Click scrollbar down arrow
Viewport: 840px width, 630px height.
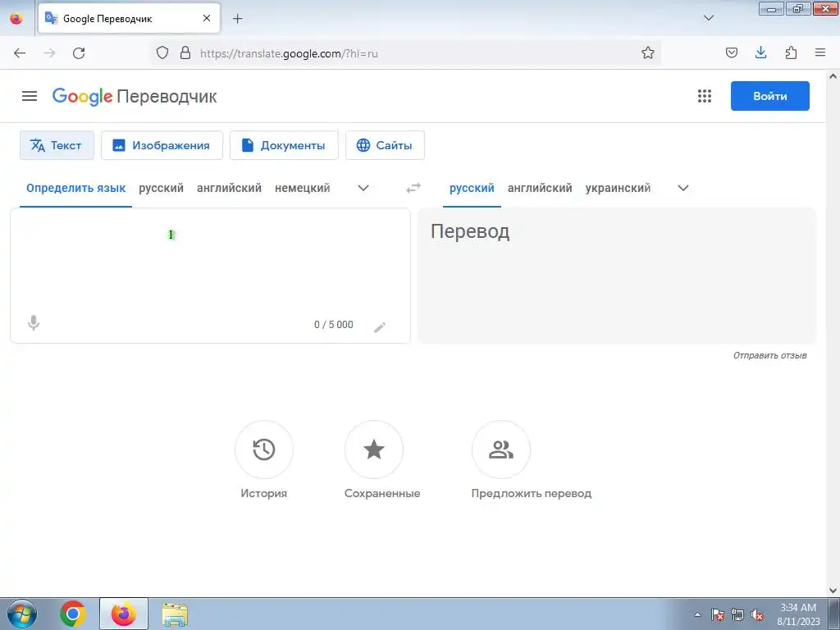tap(833, 591)
